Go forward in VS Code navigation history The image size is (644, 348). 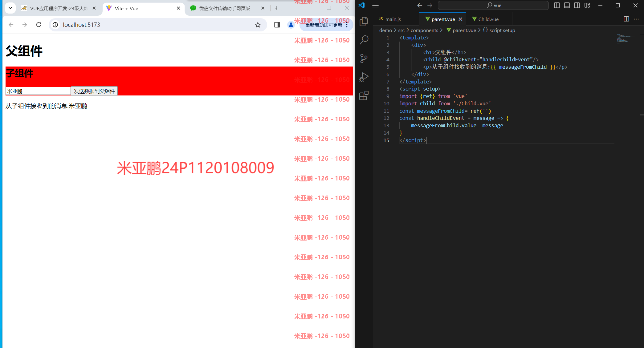click(x=430, y=5)
